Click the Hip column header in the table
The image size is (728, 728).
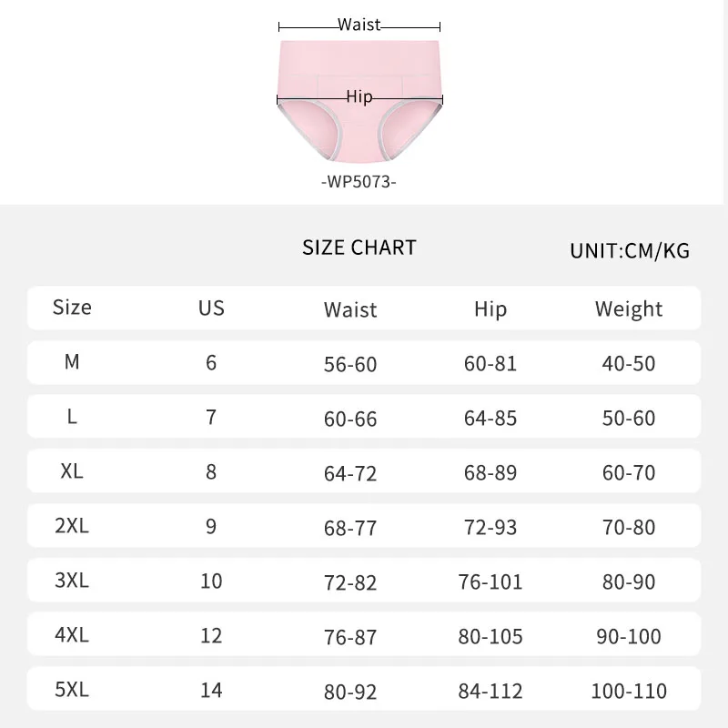[490, 309]
